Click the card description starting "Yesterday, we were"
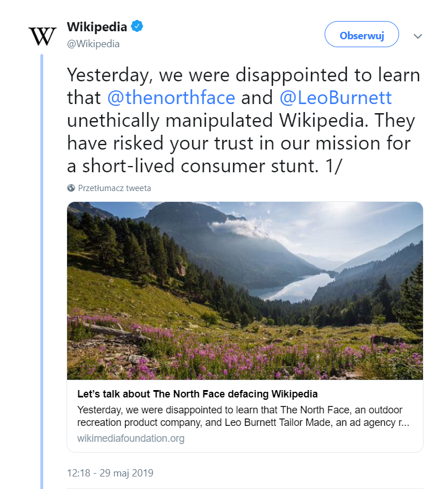 pyautogui.click(x=244, y=417)
